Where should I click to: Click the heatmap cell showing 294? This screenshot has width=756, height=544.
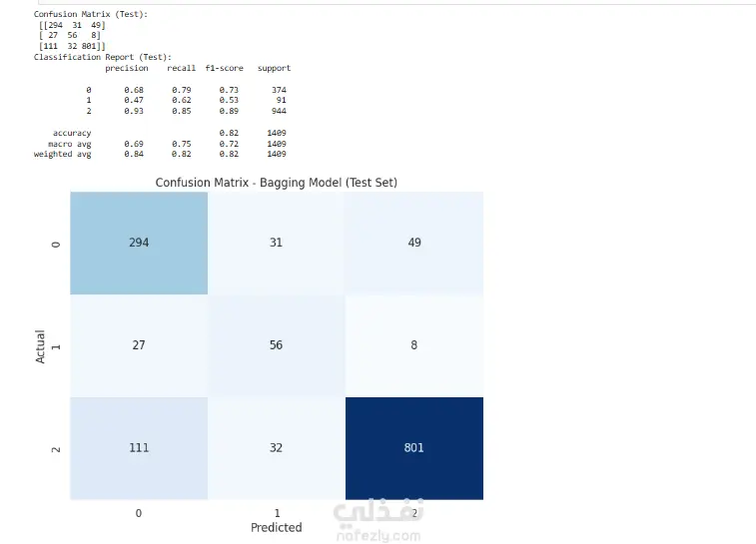coord(139,243)
